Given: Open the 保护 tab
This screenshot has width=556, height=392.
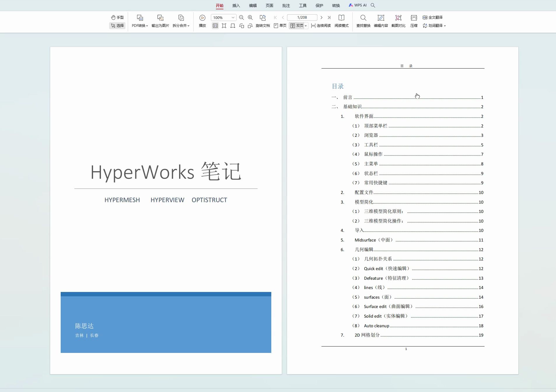Looking at the screenshot, I should pyautogui.click(x=319, y=6).
